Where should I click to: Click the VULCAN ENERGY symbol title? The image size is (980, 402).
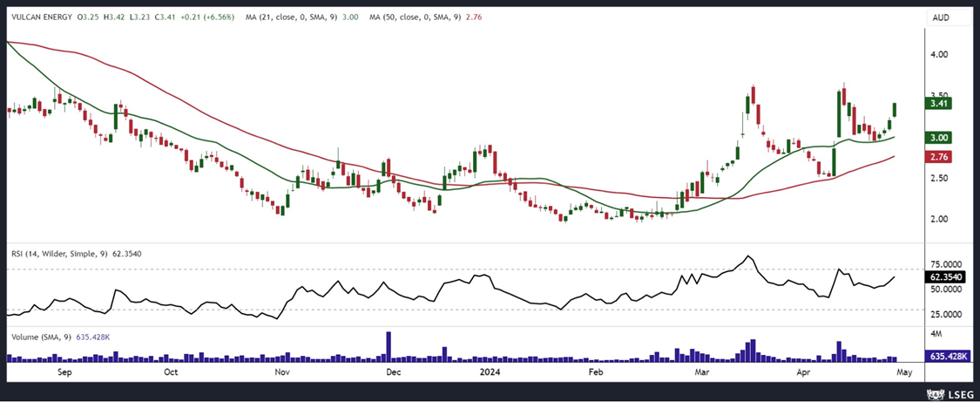point(41,17)
